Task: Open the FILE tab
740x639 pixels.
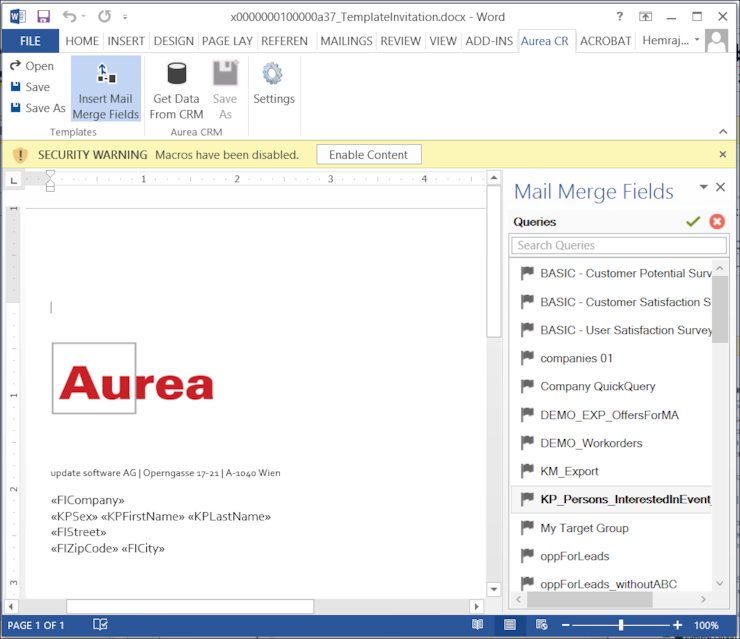Action: click(30, 41)
